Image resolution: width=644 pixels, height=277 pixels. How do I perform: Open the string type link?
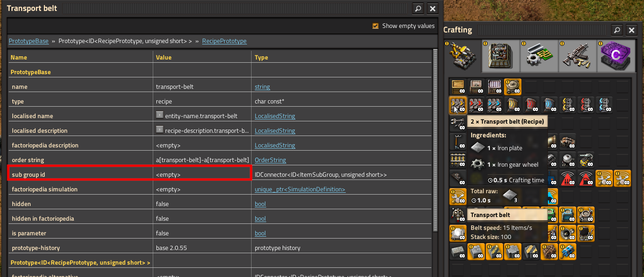pyautogui.click(x=262, y=87)
